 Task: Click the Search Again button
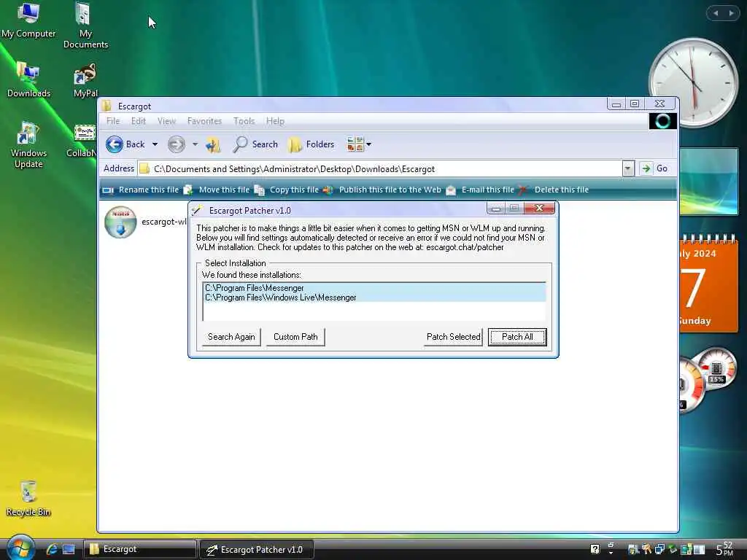[231, 337]
